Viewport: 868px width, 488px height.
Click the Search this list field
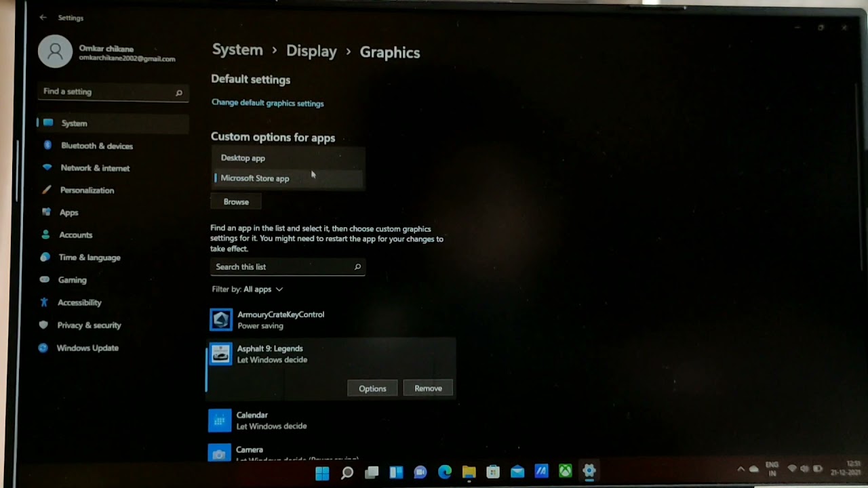pos(288,267)
